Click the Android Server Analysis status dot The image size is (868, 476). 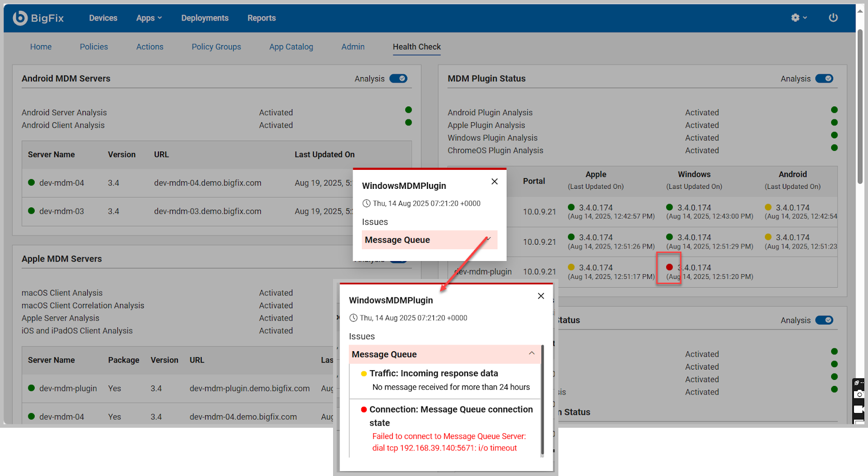(x=409, y=110)
